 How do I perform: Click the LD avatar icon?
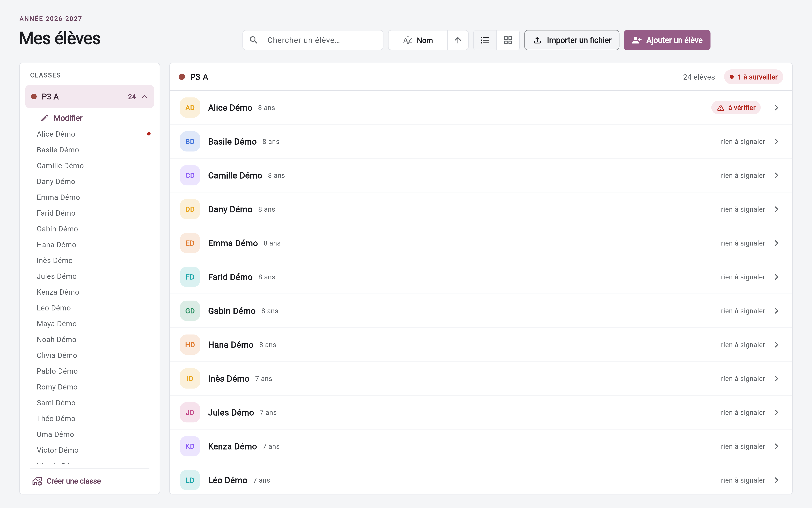pos(190,481)
